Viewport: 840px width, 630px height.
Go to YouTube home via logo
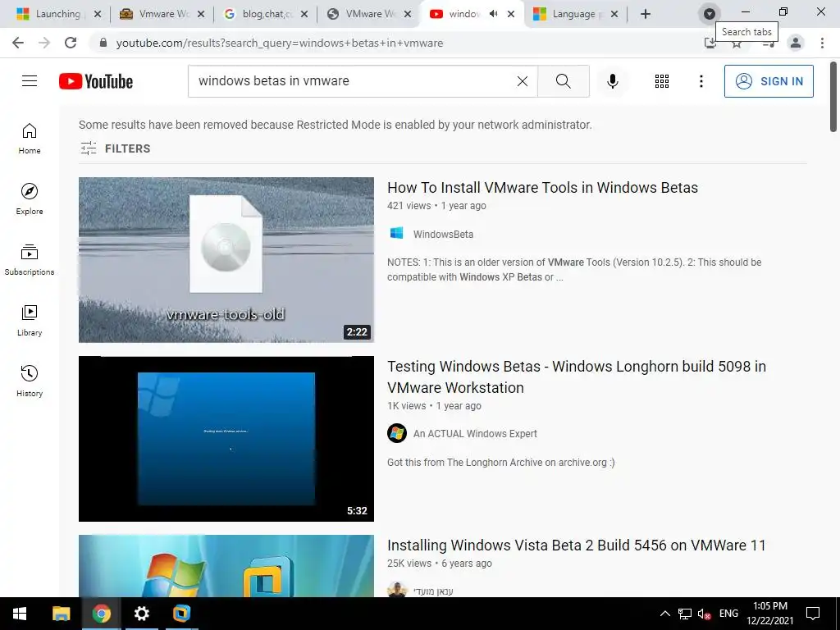pyautogui.click(x=96, y=81)
